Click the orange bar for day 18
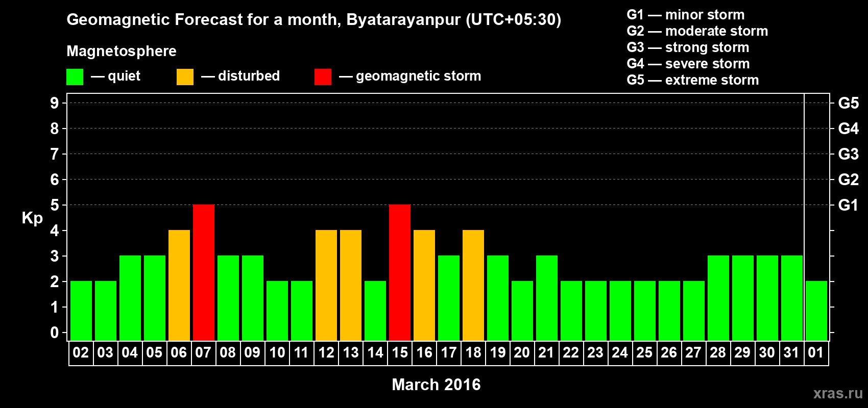The width and height of the screenshot is (868, 408). click(x=473, y=286)
